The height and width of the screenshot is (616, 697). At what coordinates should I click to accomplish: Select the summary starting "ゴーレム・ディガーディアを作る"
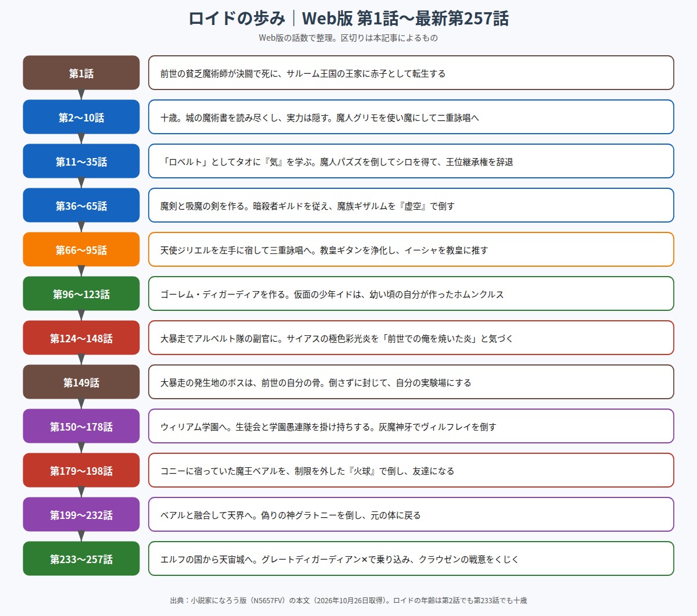coord(411,294)
